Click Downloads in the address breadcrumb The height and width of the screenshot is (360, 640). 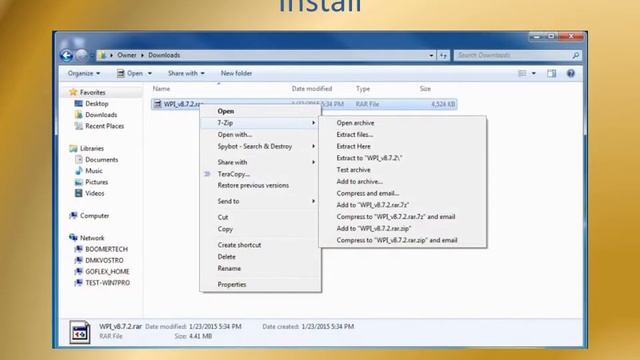click(x=164, y=55)
